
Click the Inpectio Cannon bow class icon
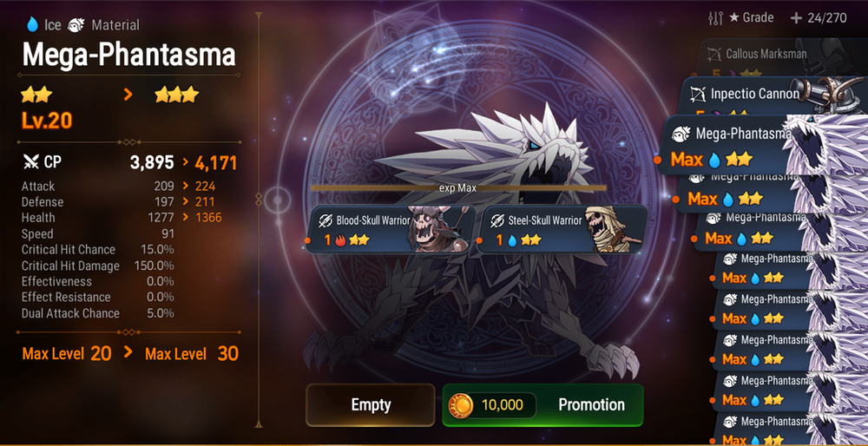(698, 94)
